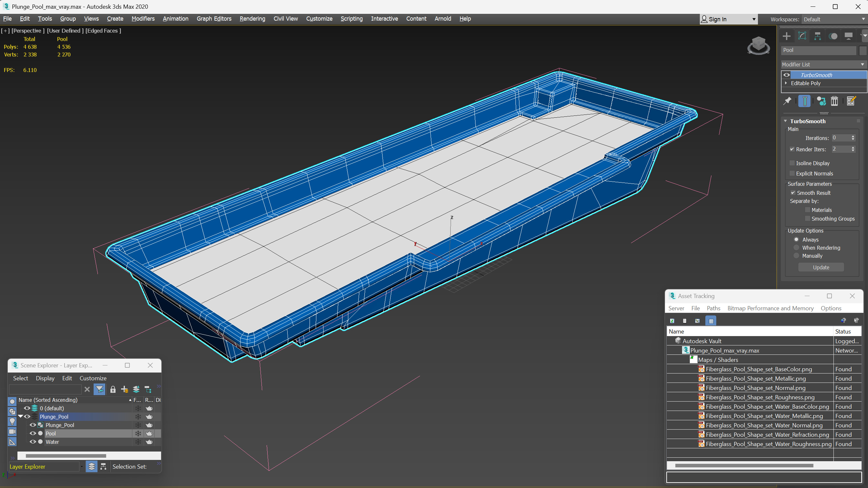Remove modifier with the trash icon

click(834, 101)
